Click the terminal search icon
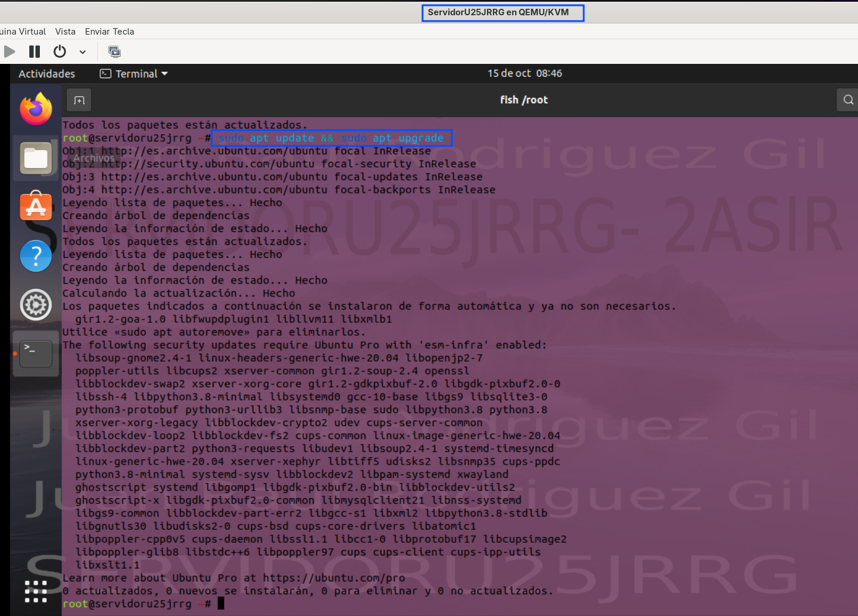This screenshot has width=858, height=616. click(847, 100)
